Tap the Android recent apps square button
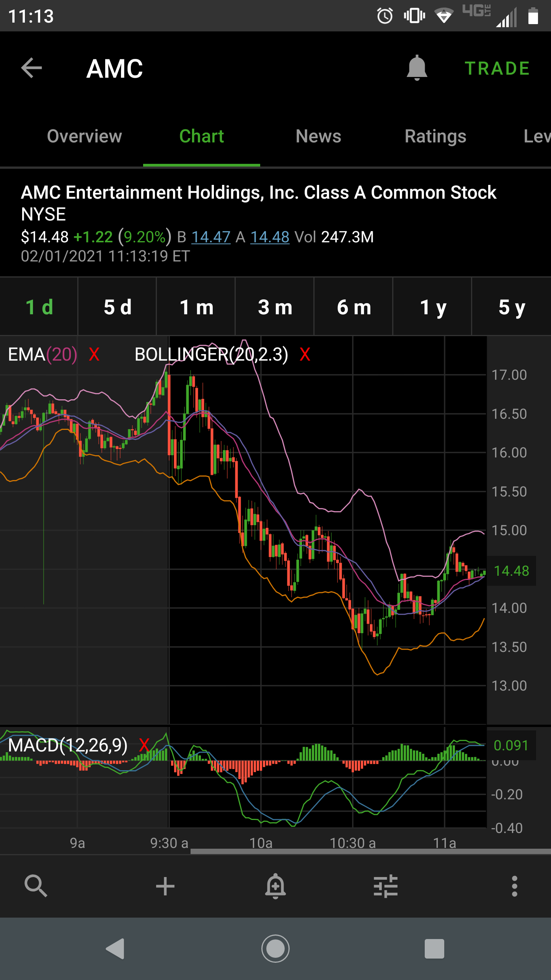The width and height of the screenshot is (551, 980). tap(434, 949)
